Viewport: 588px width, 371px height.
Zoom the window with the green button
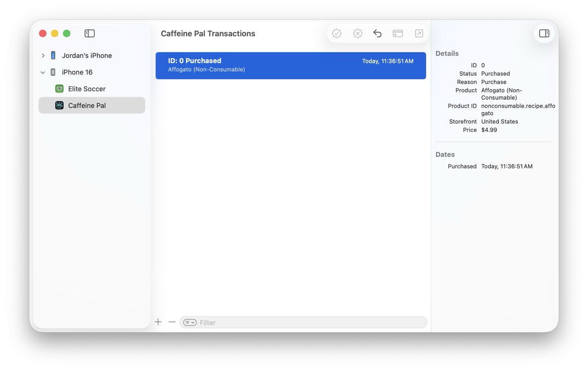pos(67,34)
